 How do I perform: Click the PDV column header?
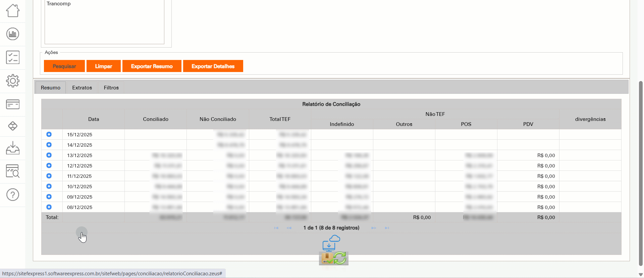pyautogui.click(x=528, y=124)
